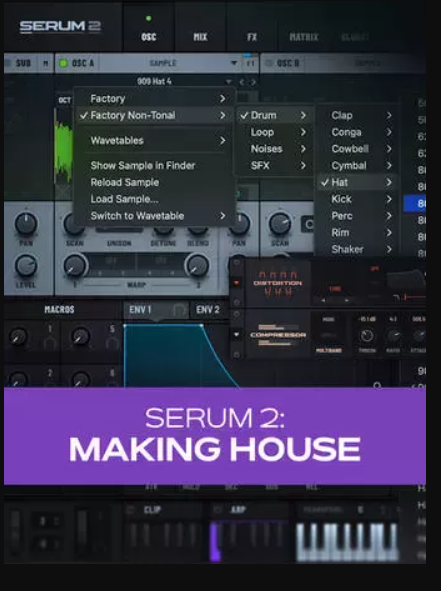Expand the Cymbal drum folder
Viewport: 441px width, 591px height.
coord(357,165)
